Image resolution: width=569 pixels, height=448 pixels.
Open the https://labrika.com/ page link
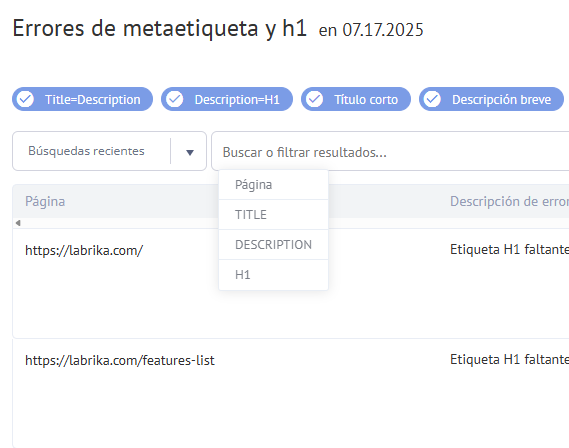click(84, 250)
